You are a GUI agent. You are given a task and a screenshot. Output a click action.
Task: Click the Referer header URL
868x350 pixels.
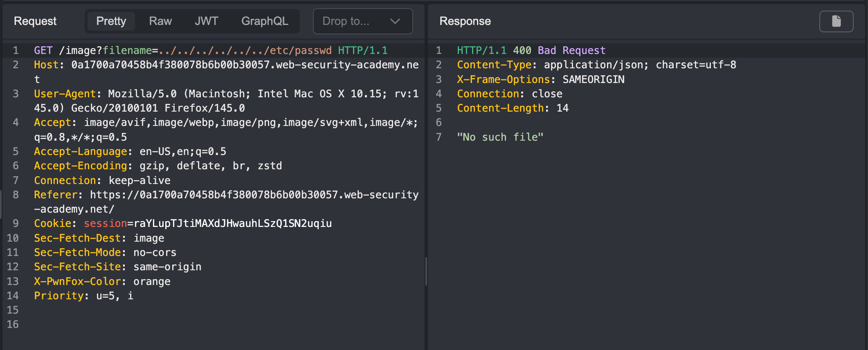click(254, 195)
